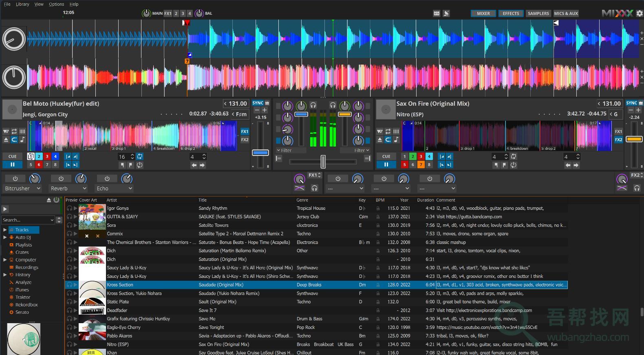Open the Library menu

point(22,4)
